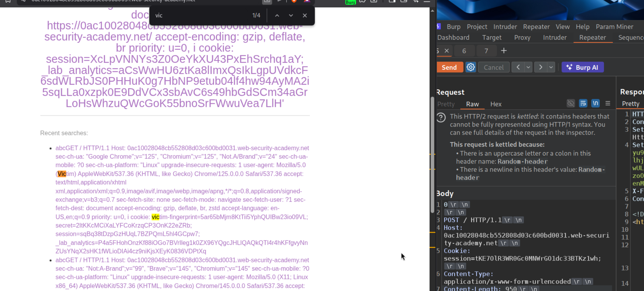The image size is (644, 291).
Task: Add a new Repeater tab with plus
Action: tap(504, 51)
